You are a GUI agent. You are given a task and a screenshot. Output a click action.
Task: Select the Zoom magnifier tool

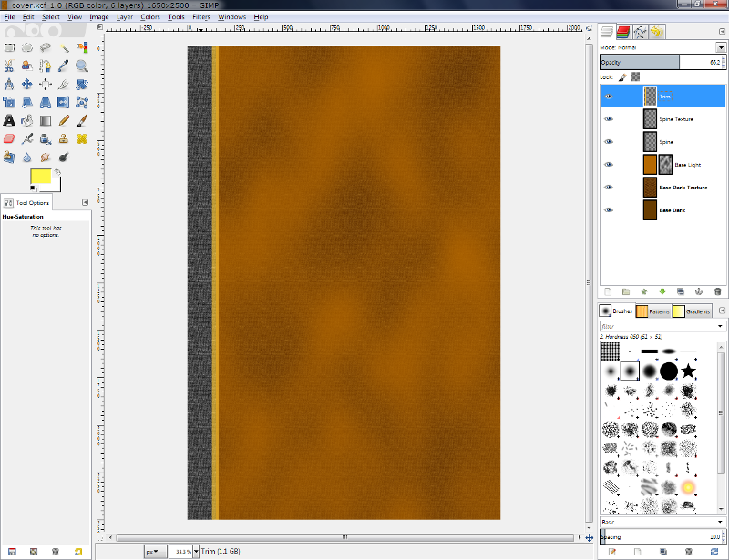(x=82, y=66)
